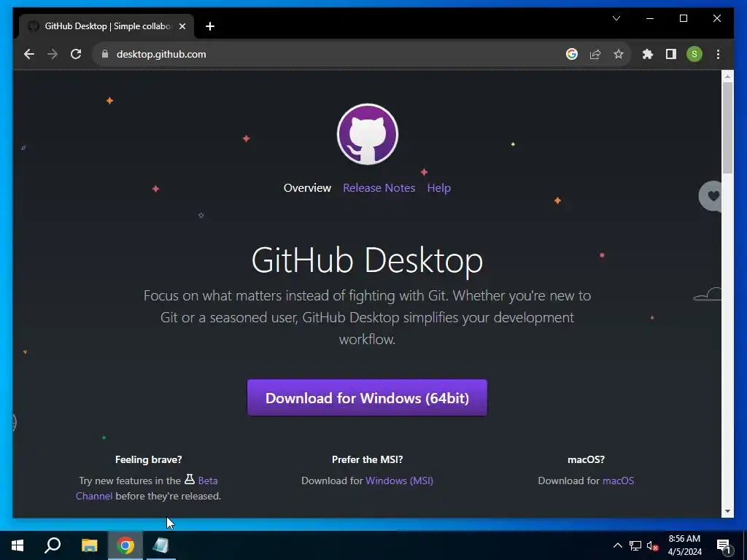
Task: Open Windows search magnifier in taskbar
Action: tap(53, 545)
